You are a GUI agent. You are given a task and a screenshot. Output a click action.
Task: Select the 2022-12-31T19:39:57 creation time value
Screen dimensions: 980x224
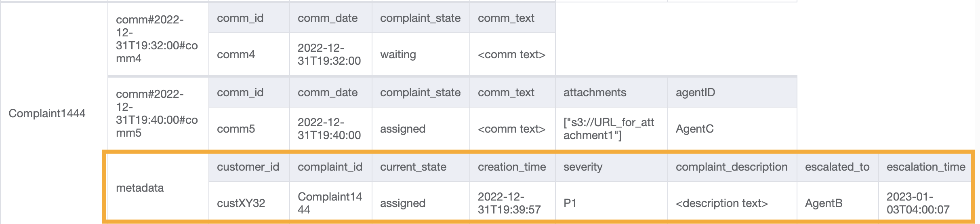click(509, 203)
